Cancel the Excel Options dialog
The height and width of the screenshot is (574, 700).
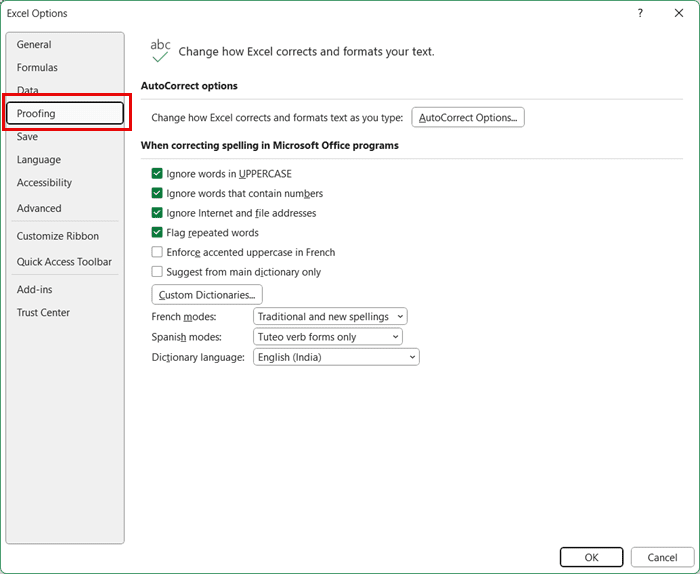(x=662, y=557)
